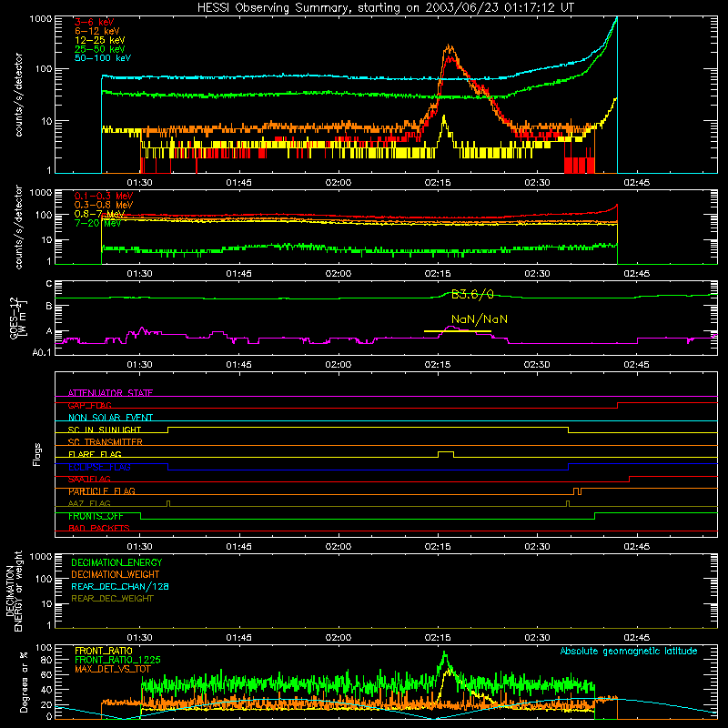
Task: Select the "ATTENUATOR_STATE" flag label
Action: (110, 393)
